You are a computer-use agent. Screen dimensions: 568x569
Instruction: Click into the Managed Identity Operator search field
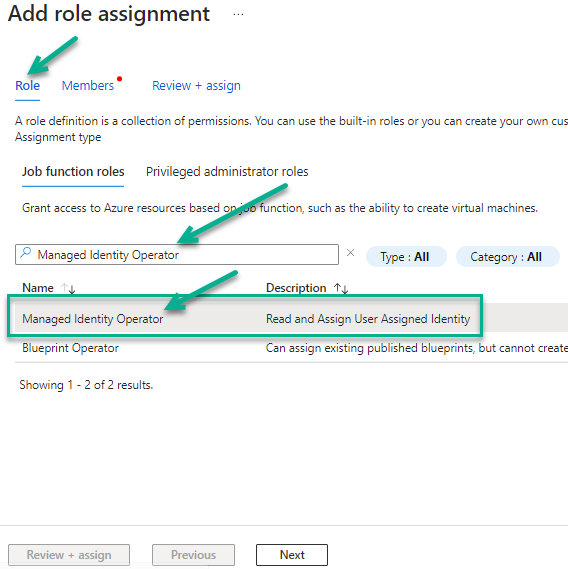(177, 254)
